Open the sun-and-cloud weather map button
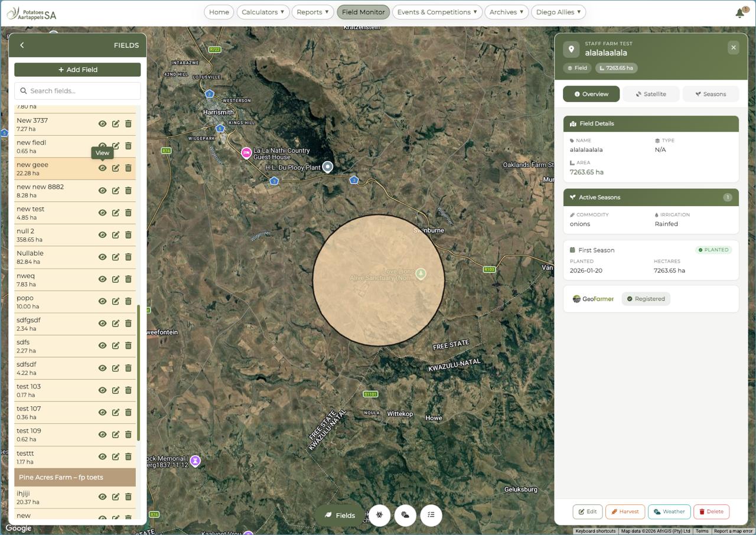Image resolution: width=756 pixels, height=535 pixels. (x=405, y=515)
